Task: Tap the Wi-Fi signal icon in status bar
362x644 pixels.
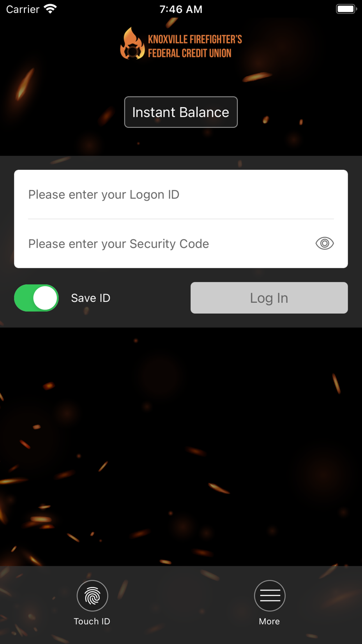Action: tap(50, 9)
